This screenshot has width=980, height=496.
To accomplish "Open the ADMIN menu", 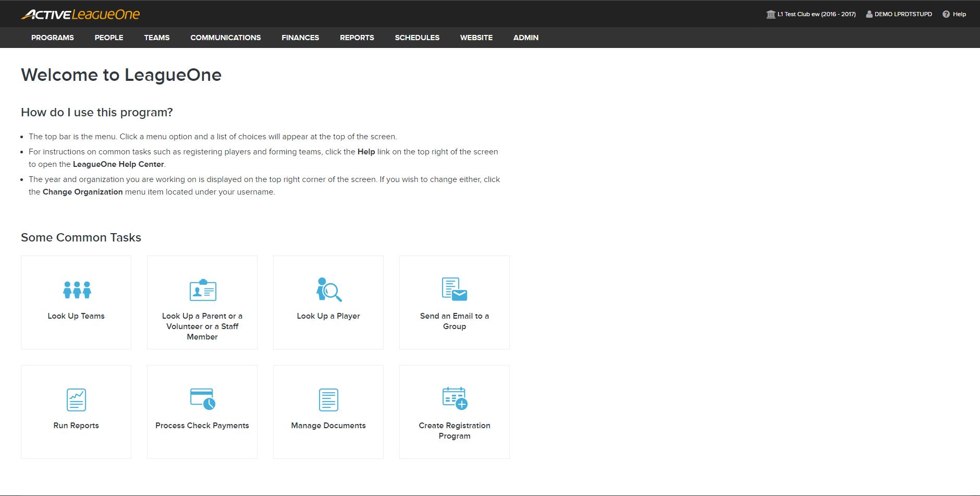I will pos(526,38).
